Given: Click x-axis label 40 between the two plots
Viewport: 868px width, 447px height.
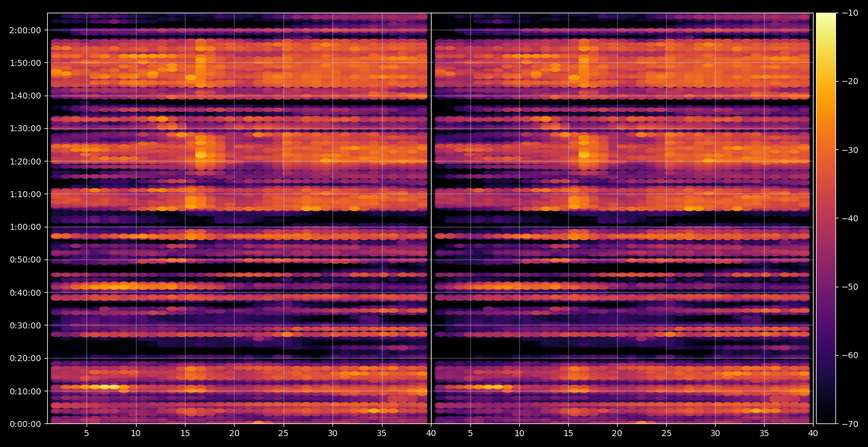Looking at the screenshot, I should pyautogui.click(x=431, y=434).
